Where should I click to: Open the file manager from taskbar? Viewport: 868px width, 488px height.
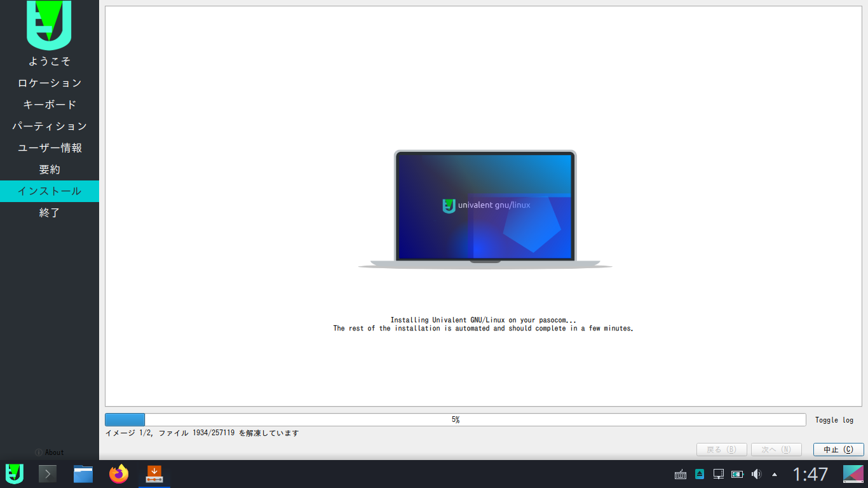coord(83,474)
